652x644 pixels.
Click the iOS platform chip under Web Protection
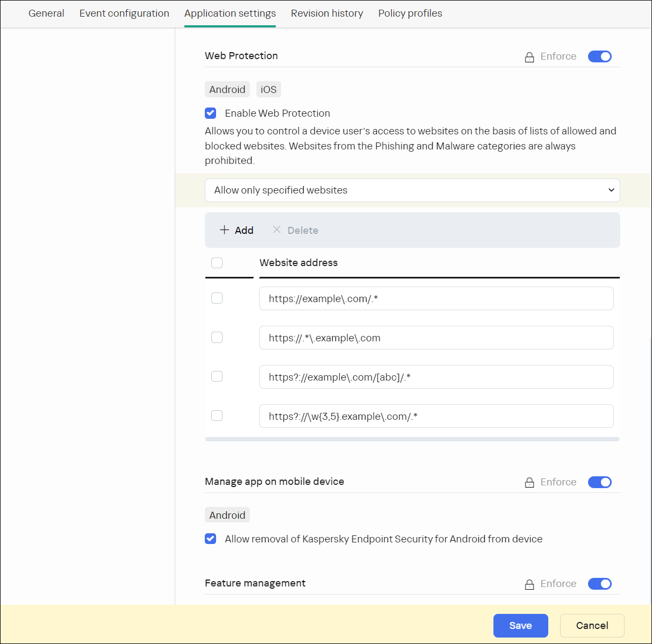[x=268, y=89]
